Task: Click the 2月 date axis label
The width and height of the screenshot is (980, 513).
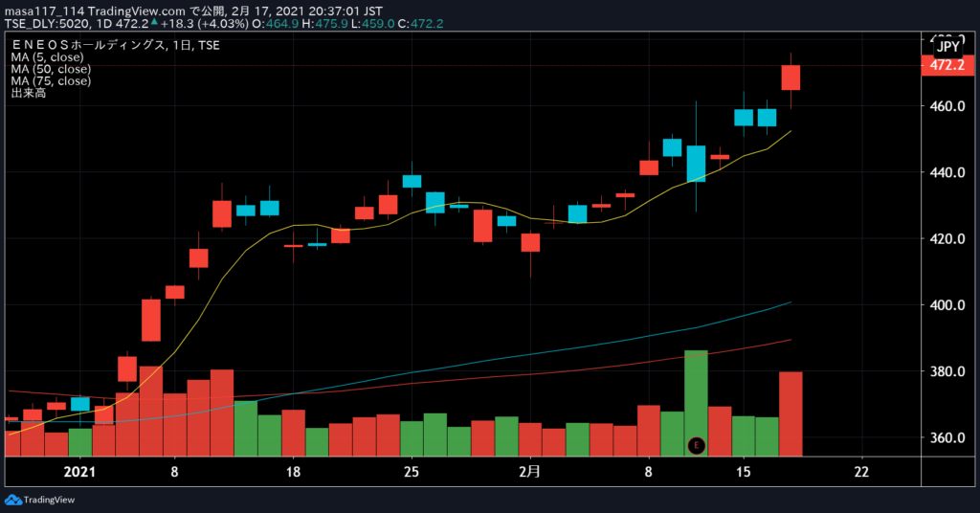Action: [529, 472]
